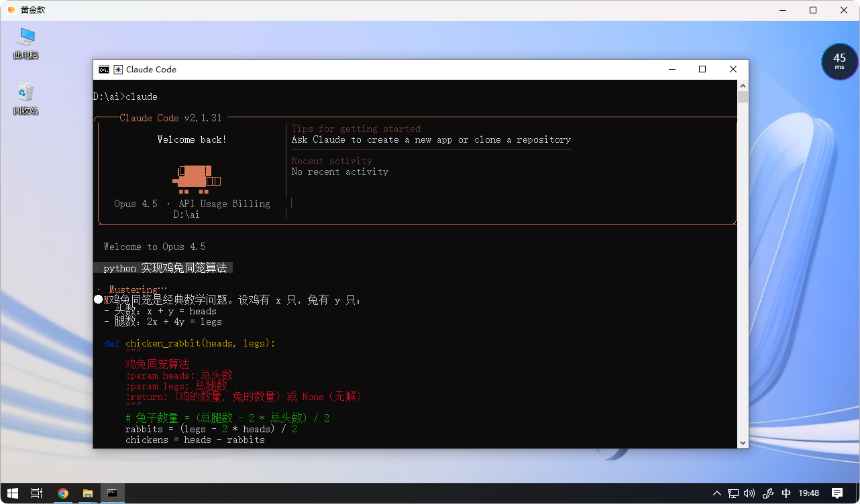Click the network icon in system tray
This screenshot has height=504, width=860.
733,493
